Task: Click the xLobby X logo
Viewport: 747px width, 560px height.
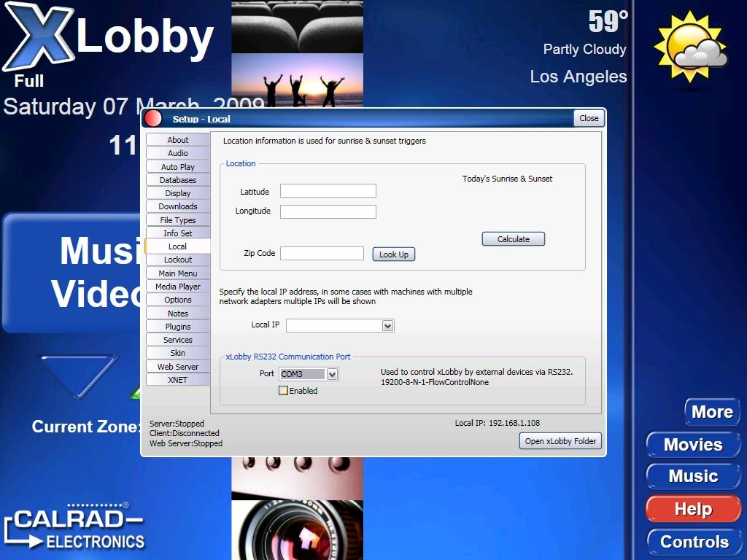Action: point(39,36)
